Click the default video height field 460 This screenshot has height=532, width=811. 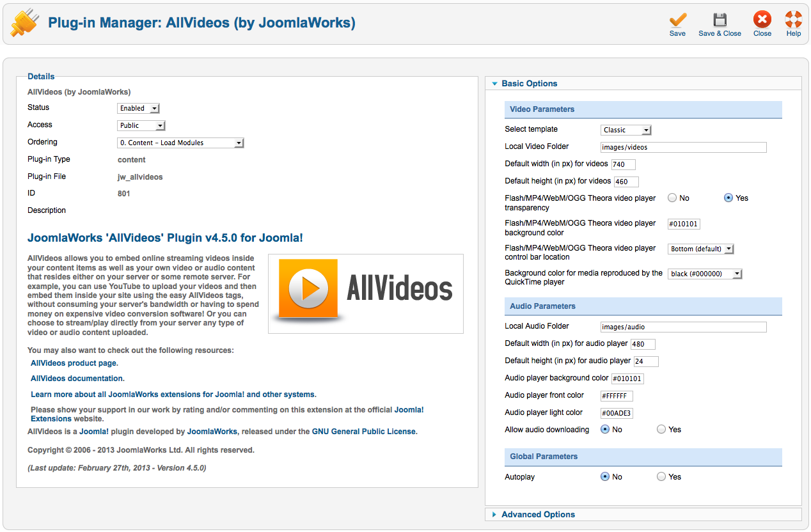626,182
